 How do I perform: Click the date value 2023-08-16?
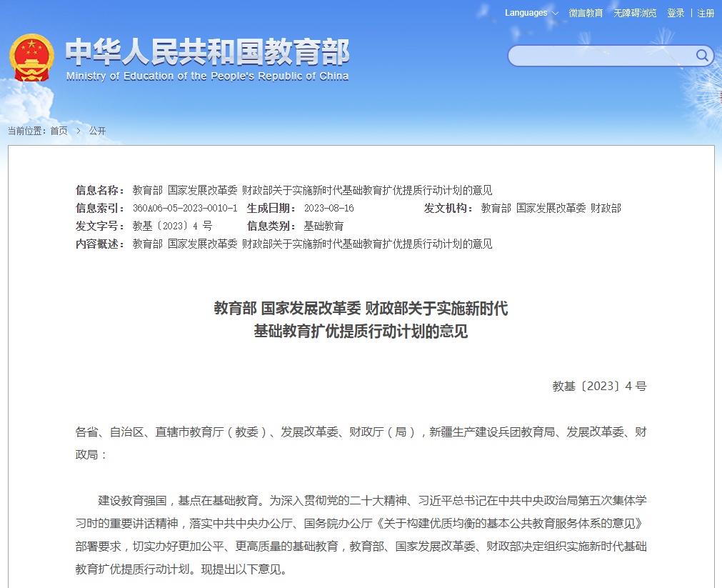pyautogui.click(x=329, y=209)
